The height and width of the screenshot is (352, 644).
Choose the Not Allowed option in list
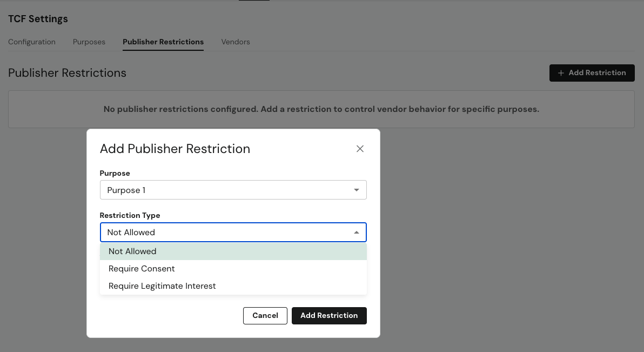(233, 251)
